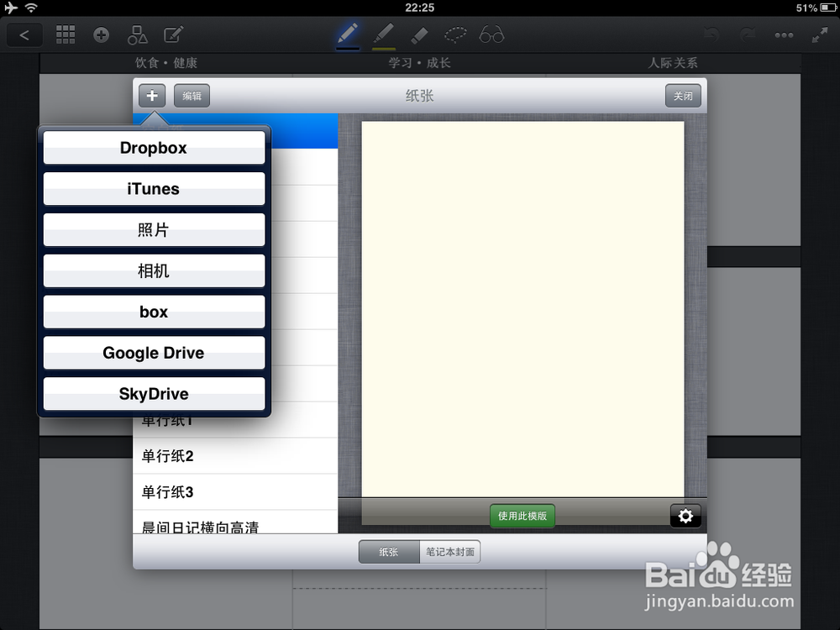
Task: Select the lasso selection tool
Action: (x=455, y=35)
